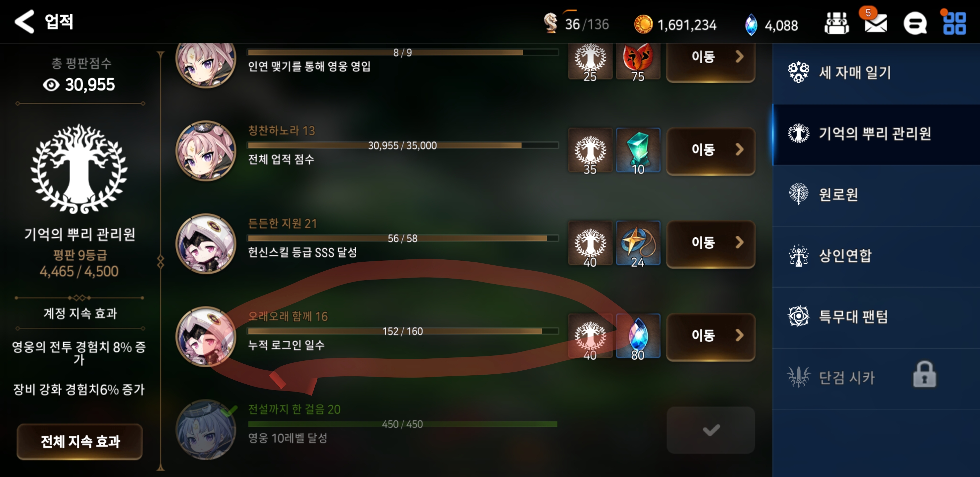The width and height of the screenshot is (980, 477).
Task: Open the blue grid menu icon
Action: pyautogui.click(x=954, y=24)
